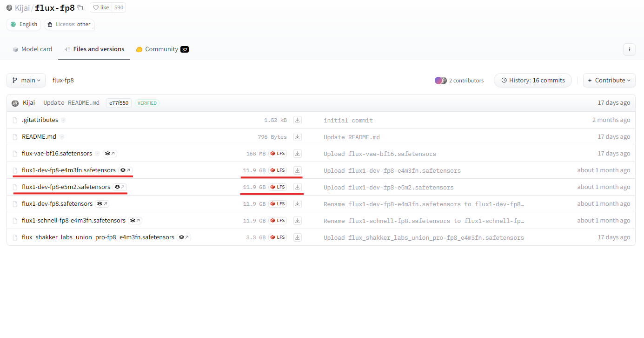Viewport: 644px width, 338px height.
Task: Click the safetensors viewer icon for flux1-dev-fp8.safetensors
Action: click(x=102, y=204)
